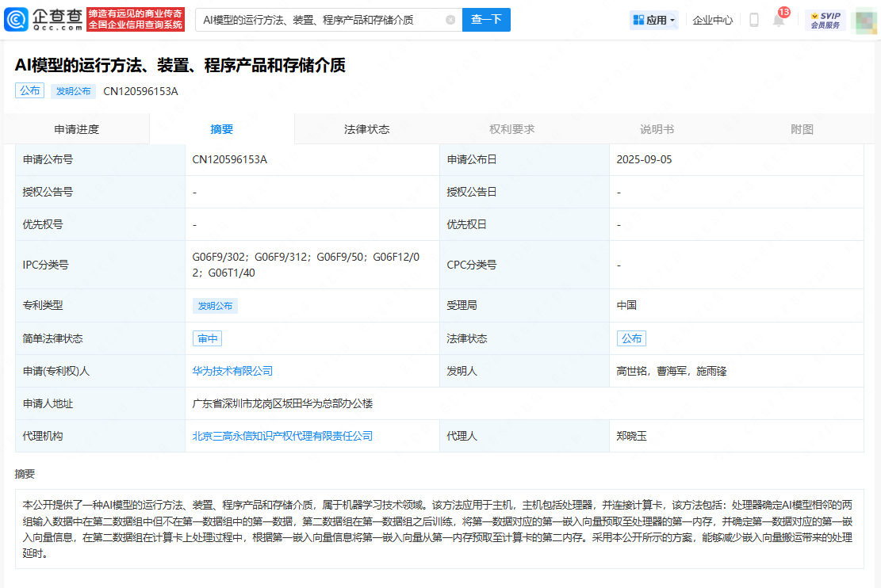Click the 授权公告号 label cell
This screenshot has height=588, width=881.
(101, 192)
